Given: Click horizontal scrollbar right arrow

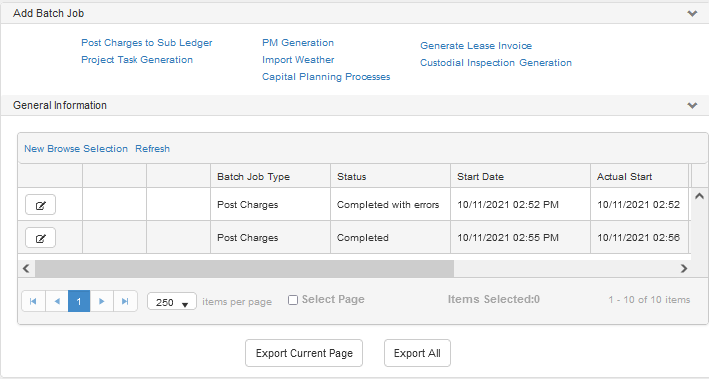Looking at the screenshot, I should click(x=684, y=269).
